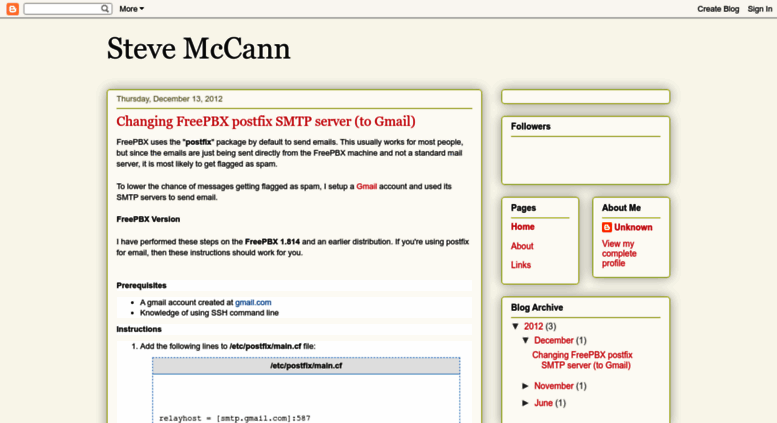The height and width of the screenshot is (423, 777).
Task: Open the June archive link
Action: [x=543, y=403]
